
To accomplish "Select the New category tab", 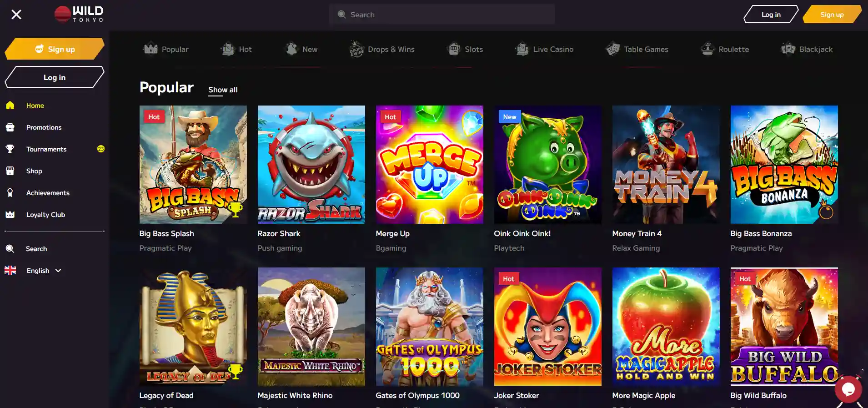I will (301, 49).
